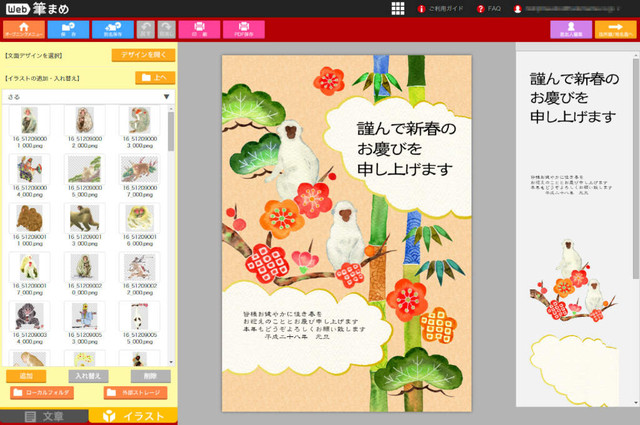
Task: Click the pink PDF保存 button
Action: (244, 29)
